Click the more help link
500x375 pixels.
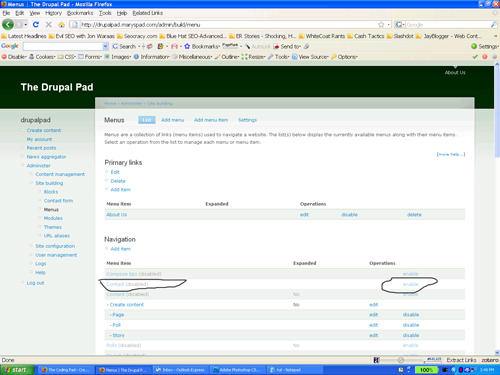[x=451, y=154]
